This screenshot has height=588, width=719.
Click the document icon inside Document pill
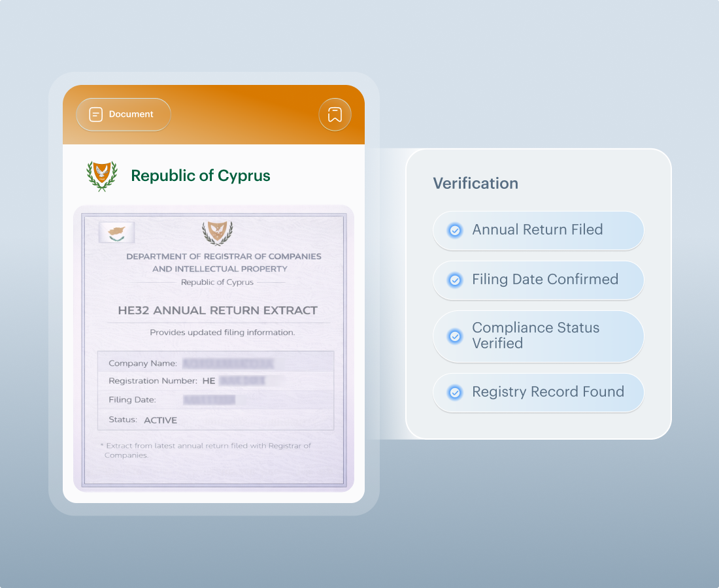click(x=96, y=114)
